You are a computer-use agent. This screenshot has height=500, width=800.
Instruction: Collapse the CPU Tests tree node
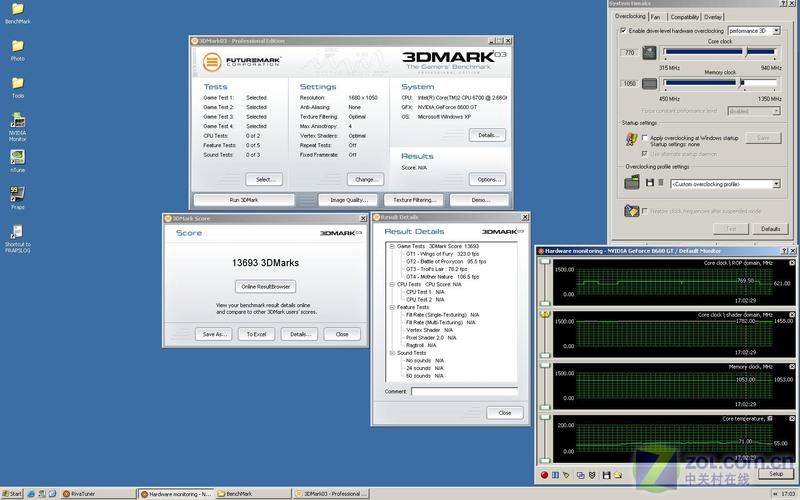tap(392, 284)
